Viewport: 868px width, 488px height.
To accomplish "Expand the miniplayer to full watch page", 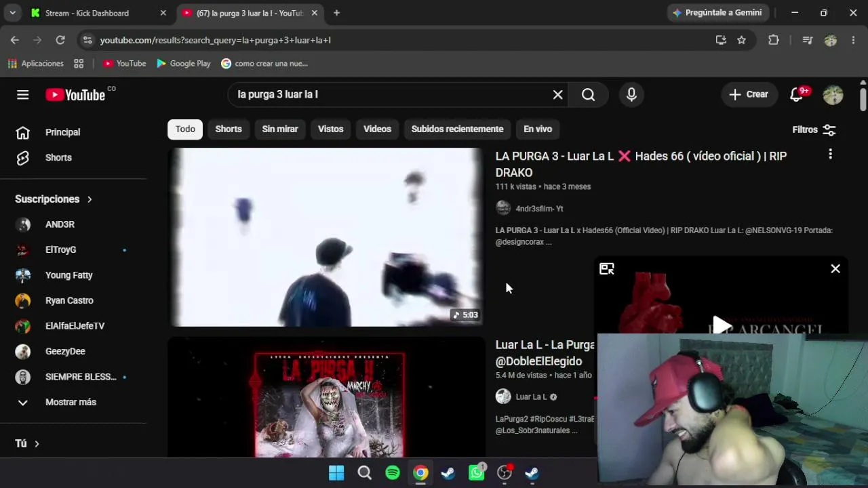I will pyautogui.click(x=607, y=269).
